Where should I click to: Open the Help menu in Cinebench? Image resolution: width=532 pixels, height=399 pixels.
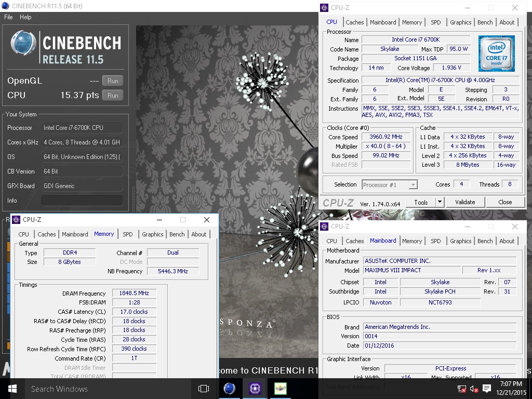click(x=25, y=17)
